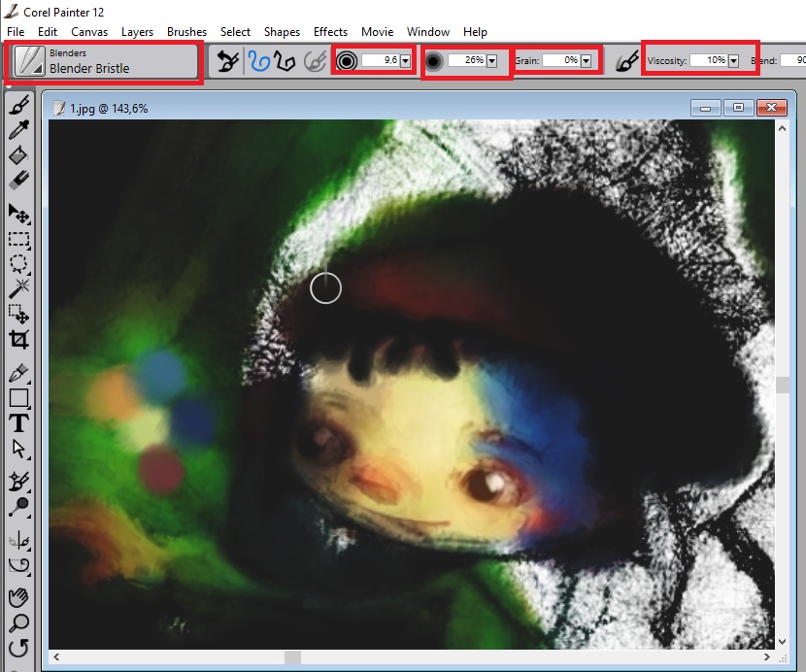Select the Magic Wand tool
806x672 pixels.
click(x=19, y=289)
